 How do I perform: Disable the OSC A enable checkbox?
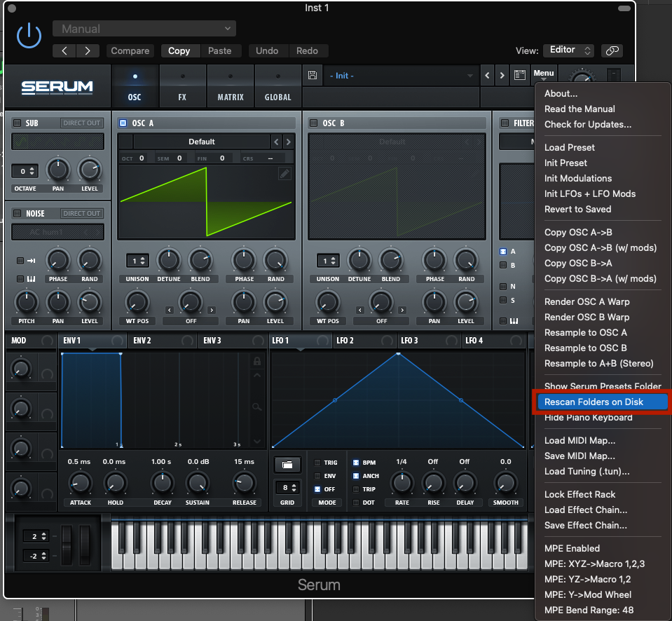click(123, 123)
